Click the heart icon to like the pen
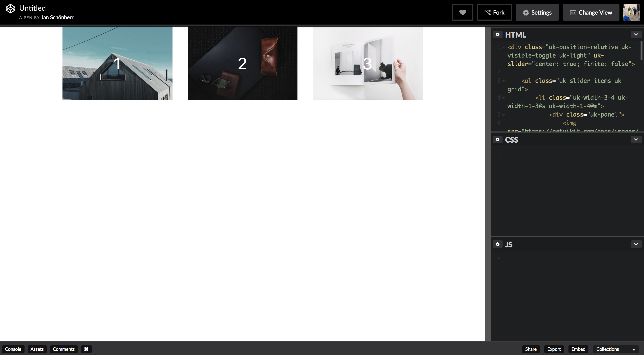Viewport: 644px width, 355px height. (462, 12)
